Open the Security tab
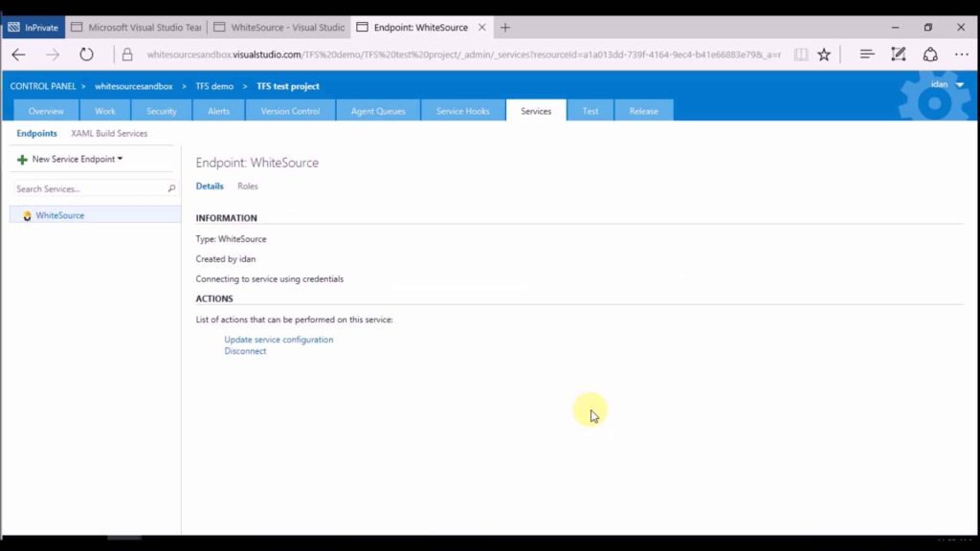The width and height of the screenshot is (980, 551). [x=161, y=111]
